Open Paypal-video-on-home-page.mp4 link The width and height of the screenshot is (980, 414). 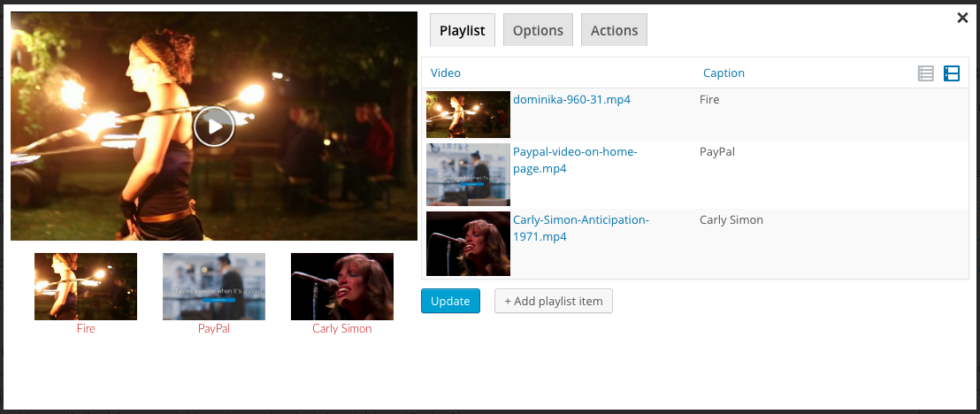pos(575,160)
